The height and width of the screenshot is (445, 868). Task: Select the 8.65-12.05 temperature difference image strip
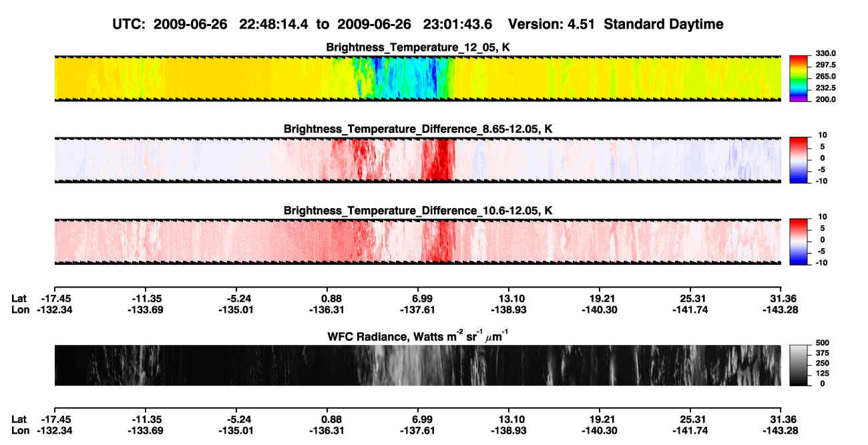[x=417, y=159]
